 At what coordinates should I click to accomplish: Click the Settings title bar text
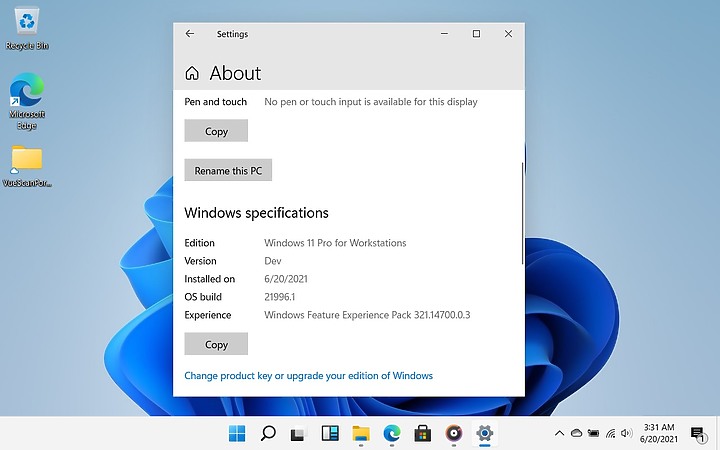pos(232,34)
